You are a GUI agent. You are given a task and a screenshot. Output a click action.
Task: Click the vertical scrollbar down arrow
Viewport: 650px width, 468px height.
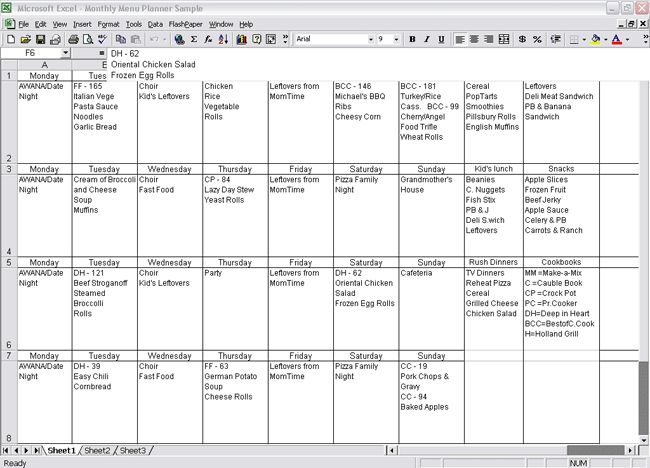point(644,441)
